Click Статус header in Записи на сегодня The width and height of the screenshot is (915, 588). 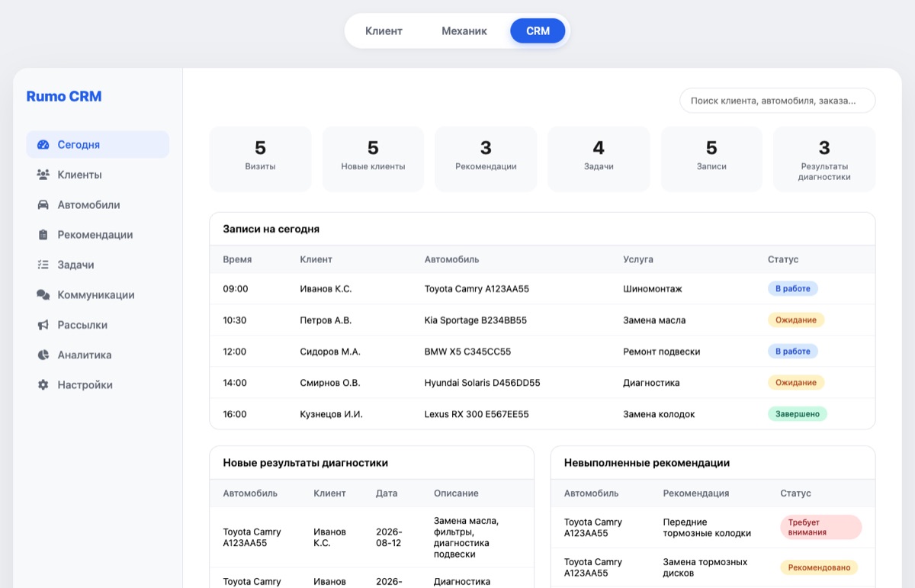coord(783,259)
